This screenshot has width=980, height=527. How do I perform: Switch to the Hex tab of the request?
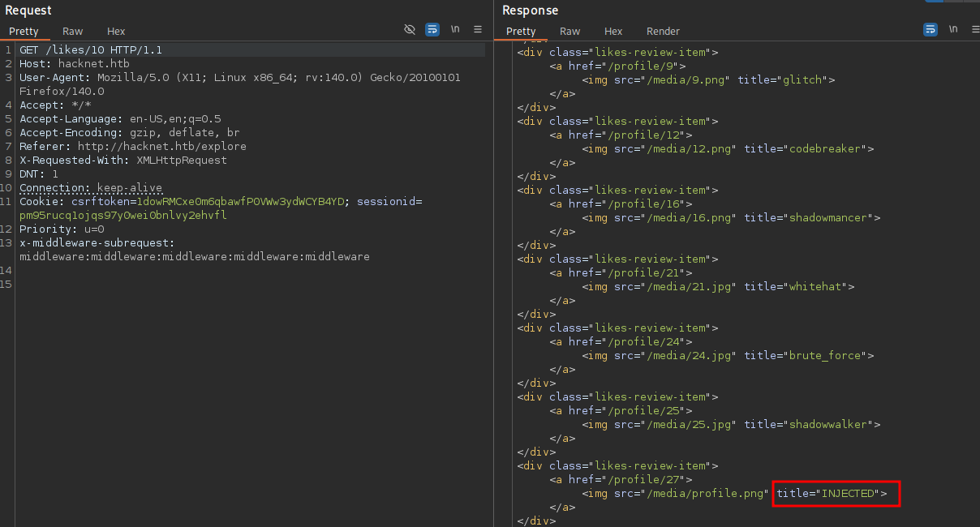(x=115, y=31)
